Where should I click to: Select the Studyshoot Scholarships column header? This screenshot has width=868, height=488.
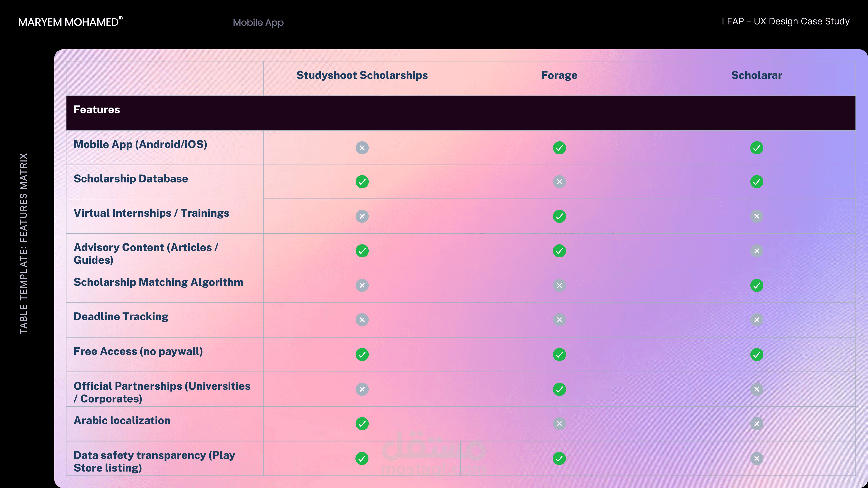[362, 75]
